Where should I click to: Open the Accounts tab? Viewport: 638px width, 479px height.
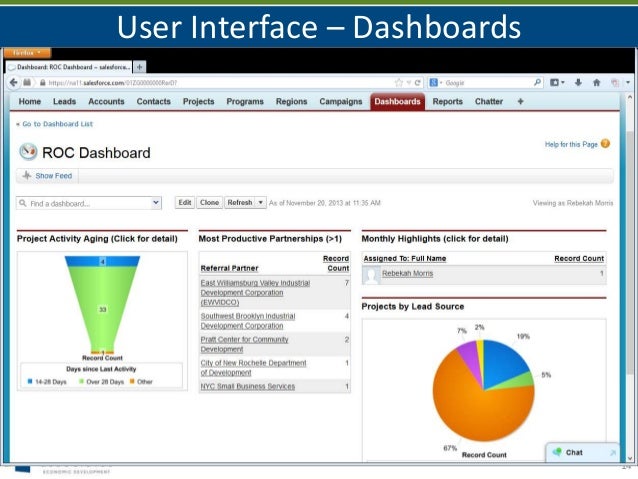pos(106,101)
